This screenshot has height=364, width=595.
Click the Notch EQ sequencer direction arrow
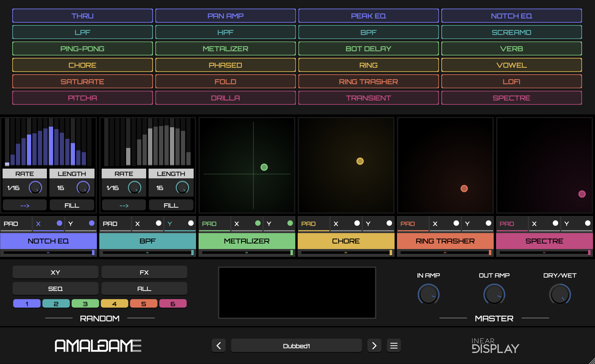click(25, 205)
